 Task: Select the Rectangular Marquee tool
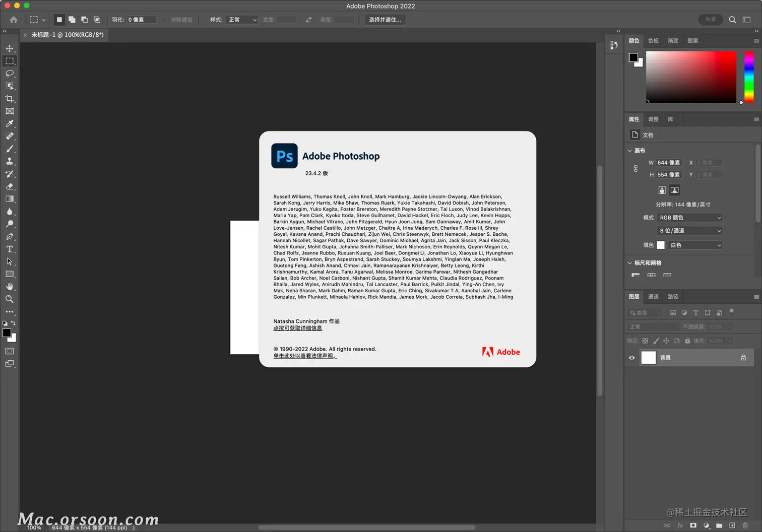10,61
